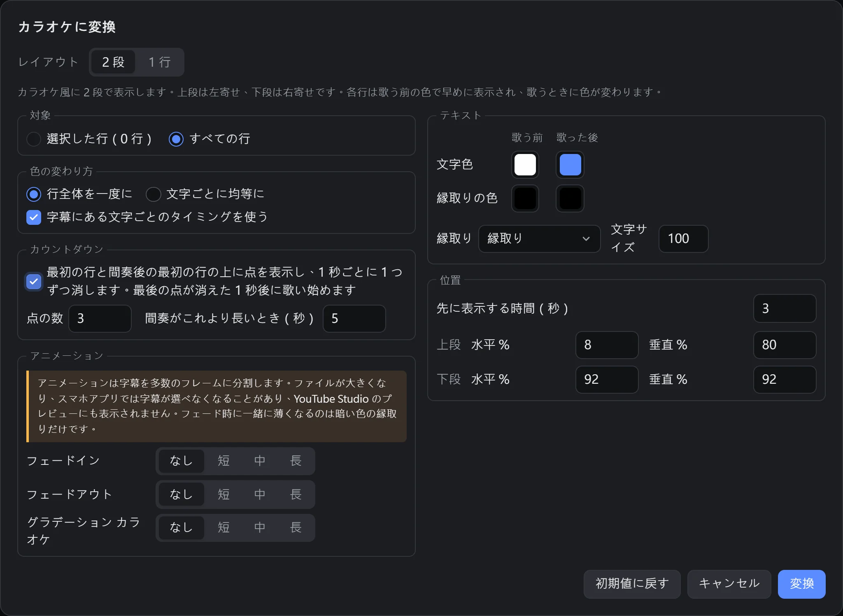
Task: Set グラデーション カラオケ to 中
Action: (x=260, y=528)
